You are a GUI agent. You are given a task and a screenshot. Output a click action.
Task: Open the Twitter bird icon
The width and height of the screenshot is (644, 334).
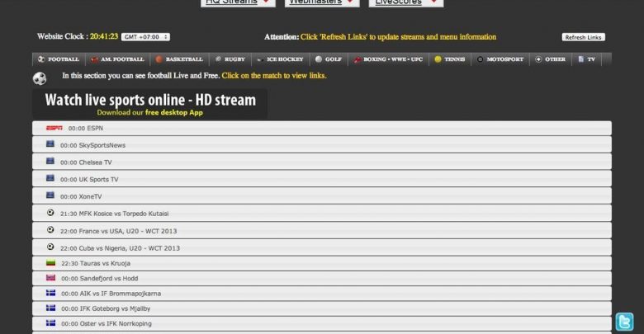pos(624,322)
